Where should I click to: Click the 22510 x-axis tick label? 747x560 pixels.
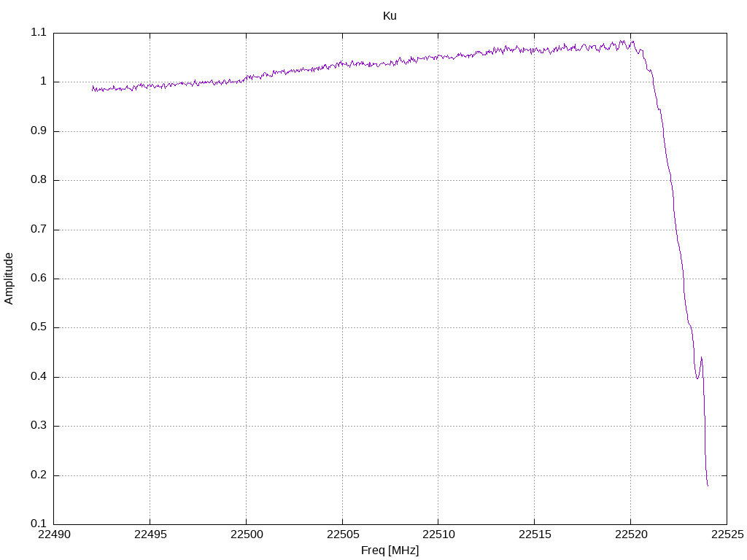(438, 534)
